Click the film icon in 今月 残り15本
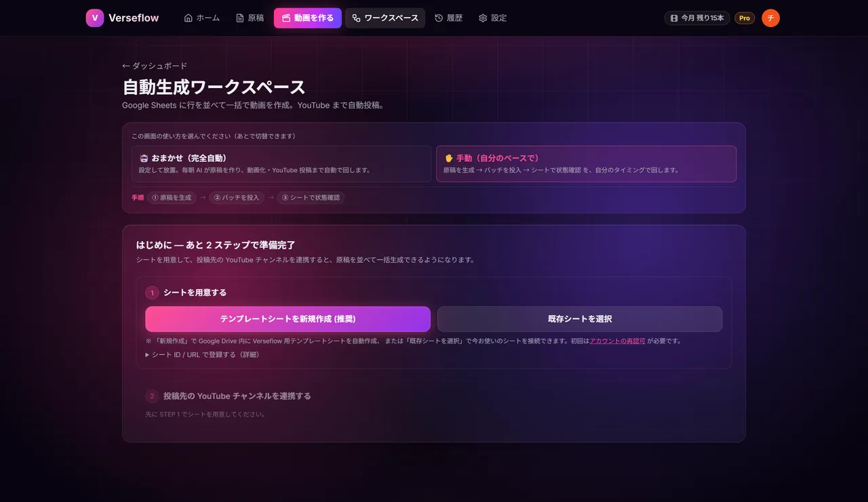The width and height of the screenshot is (868, 502). (674, 18)
